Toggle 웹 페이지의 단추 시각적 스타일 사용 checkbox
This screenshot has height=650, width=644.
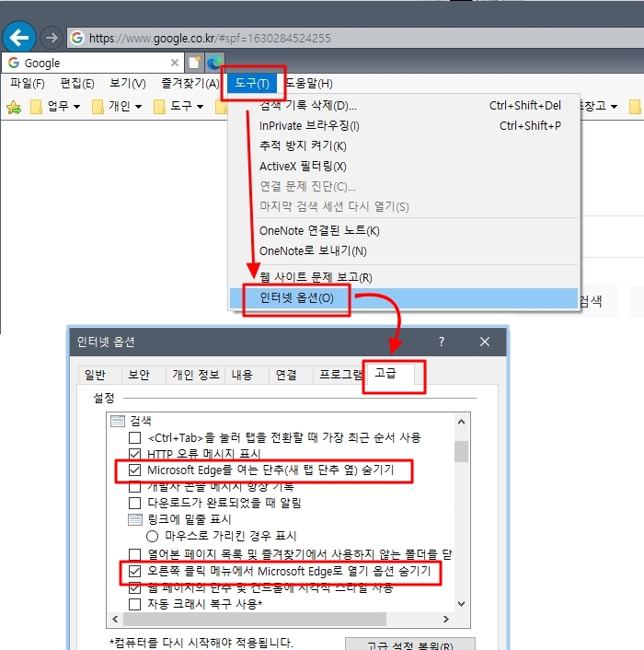click(134, 587)
